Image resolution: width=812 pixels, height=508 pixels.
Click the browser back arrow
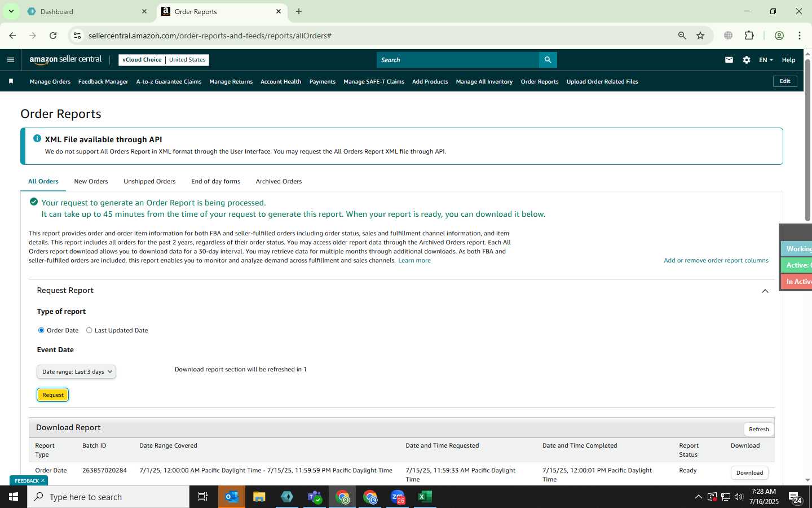12,36
